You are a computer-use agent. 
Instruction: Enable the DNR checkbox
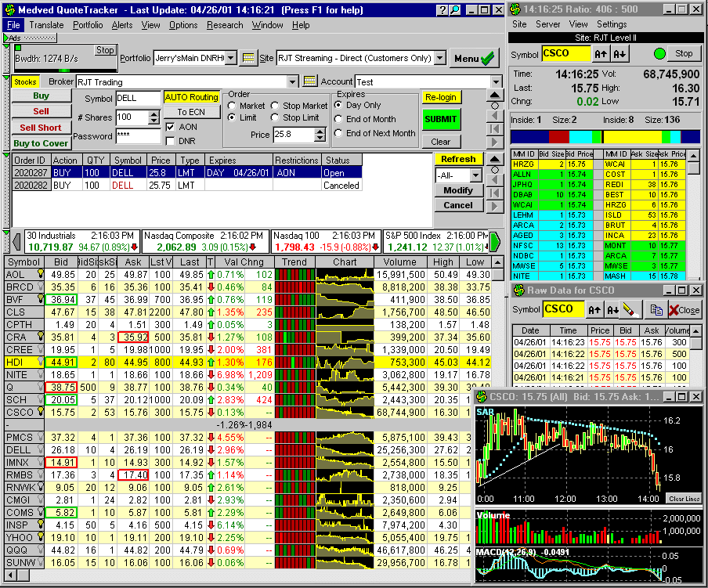(x=171, y=141)
